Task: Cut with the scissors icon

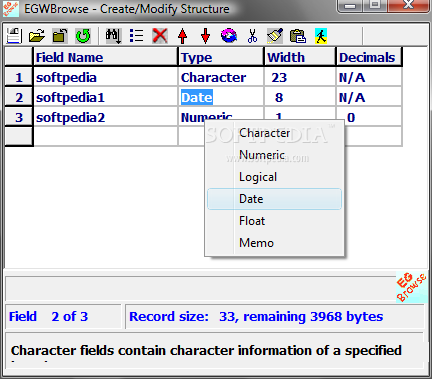Action: pos(252,35)
